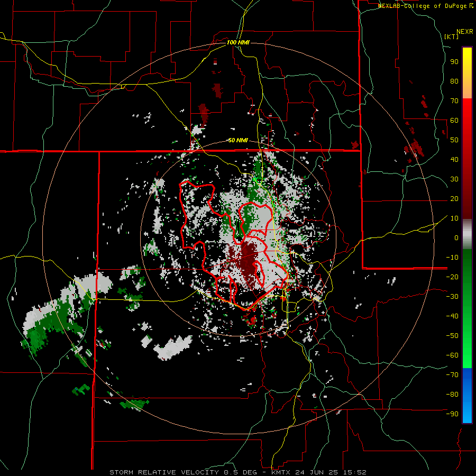Viewport: 476px width, 476px height.
Task: Click the 30 value on velocity scale
Action: [x=454, y=179]
